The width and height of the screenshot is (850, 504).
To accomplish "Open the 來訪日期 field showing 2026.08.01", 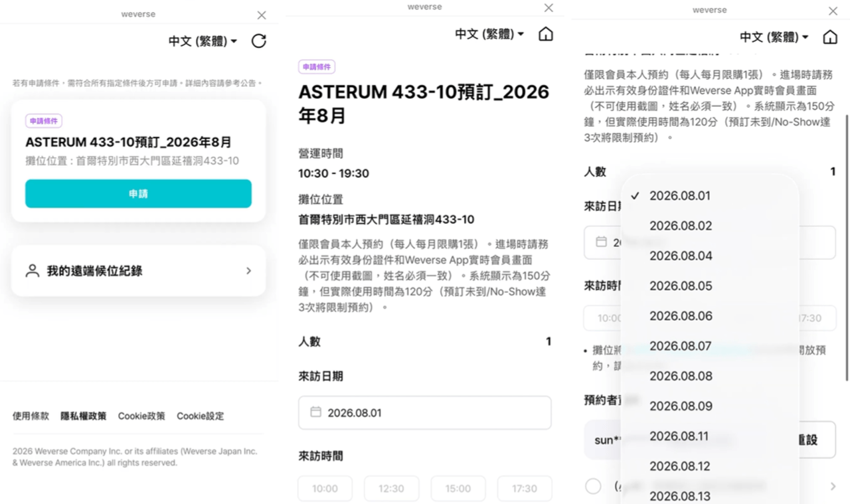I will (x=425, y=412).
